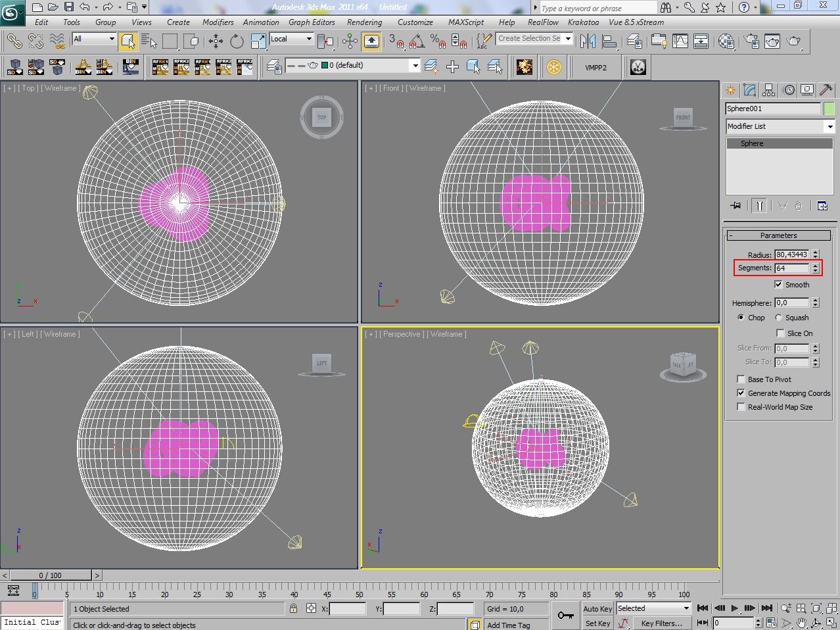Select the Chop radio button

pos(741,318)
